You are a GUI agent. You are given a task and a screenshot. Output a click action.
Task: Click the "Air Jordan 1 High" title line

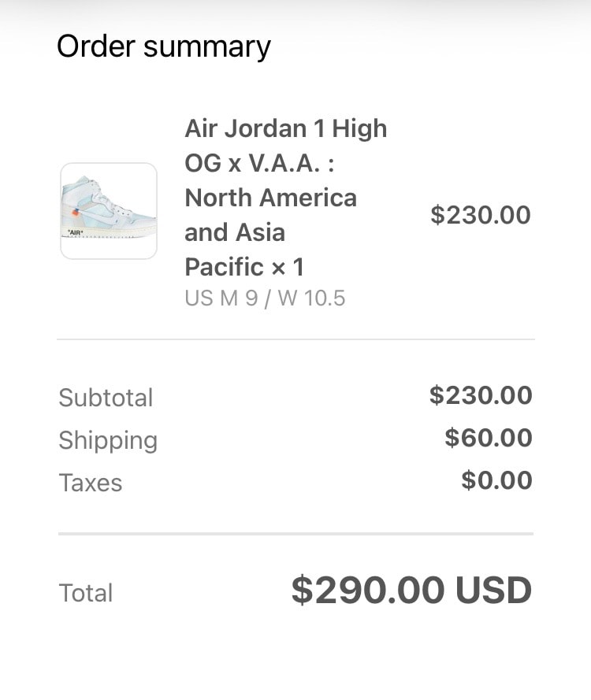[x=285, y=128]
